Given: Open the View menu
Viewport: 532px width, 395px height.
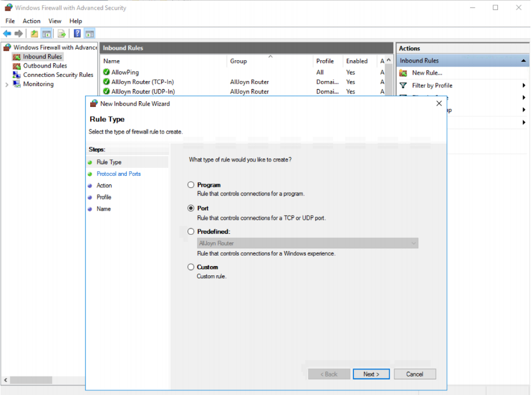Looking at the screenshot, I should coord(54,21).
